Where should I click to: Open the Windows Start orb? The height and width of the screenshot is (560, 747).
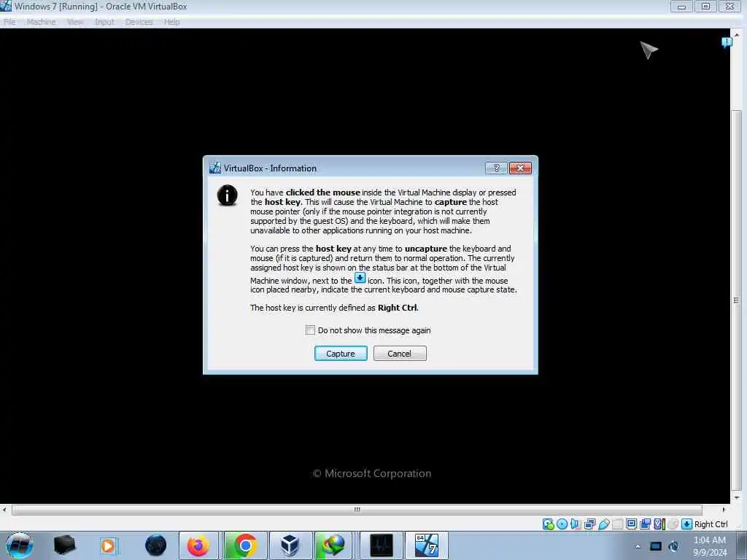pyautogui.click(x=20, y=545)
